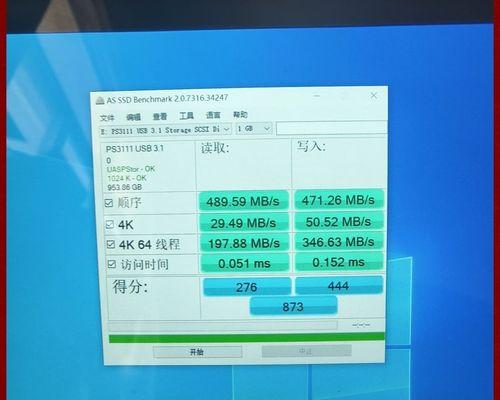Click the 346.63 MB/s write result
The height and width of the screenshot is (400, 500).
click(339, 242)
